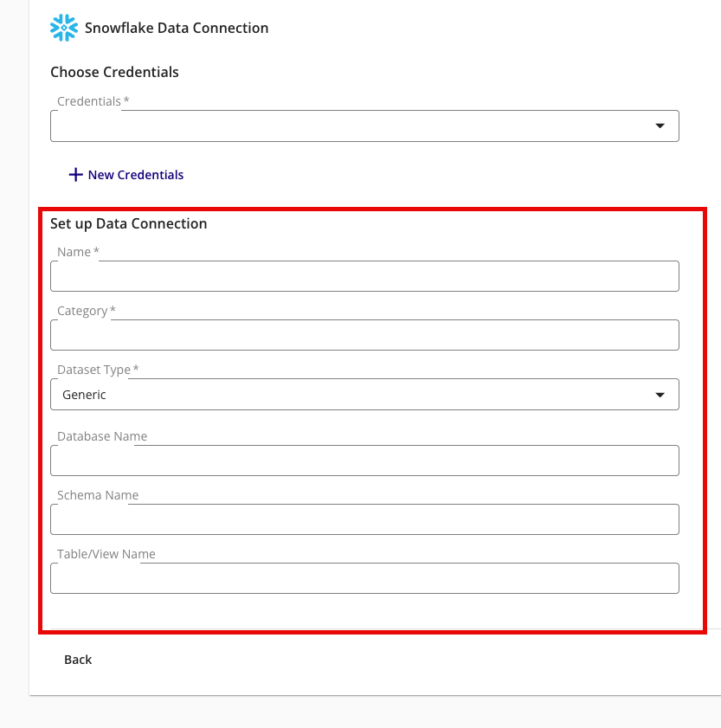This screenshot has width=721, height=728.
Task: Click the Credentials field label
Action: tap(89, 101)
